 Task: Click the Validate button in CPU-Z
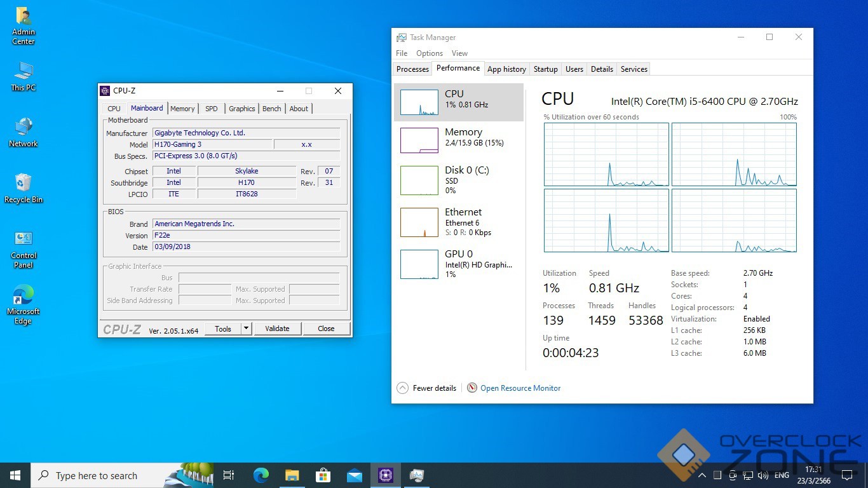(x=277, y=329)
